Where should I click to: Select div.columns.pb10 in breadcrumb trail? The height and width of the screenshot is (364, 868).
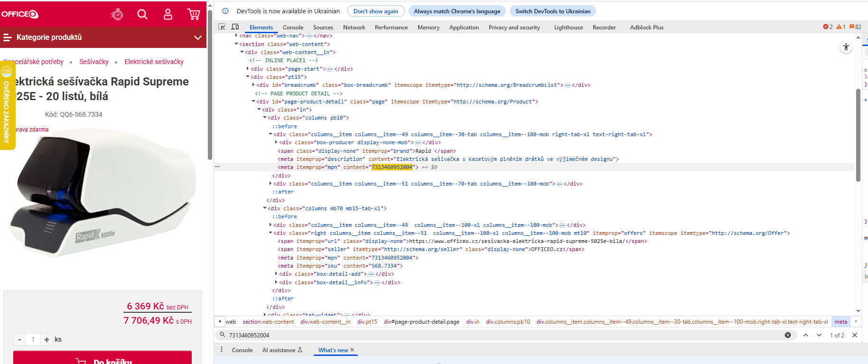508,322
